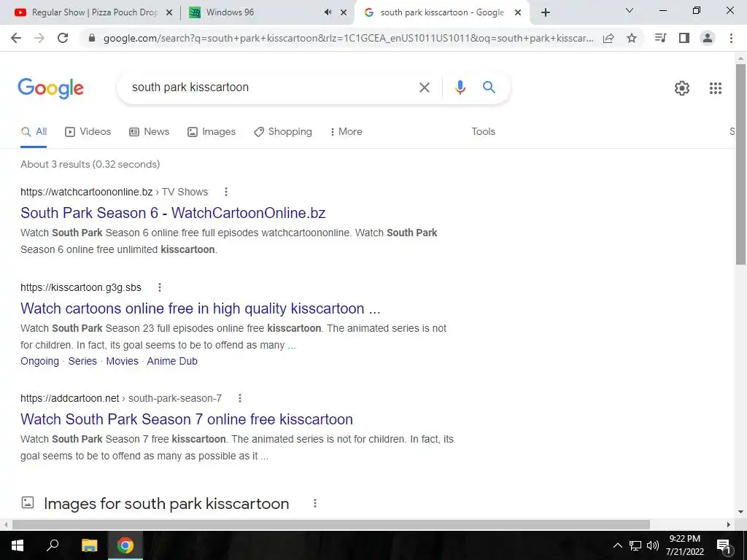747x560 pixels.
Task: View site info via the padlock icon
Action: tap(92, 38)
